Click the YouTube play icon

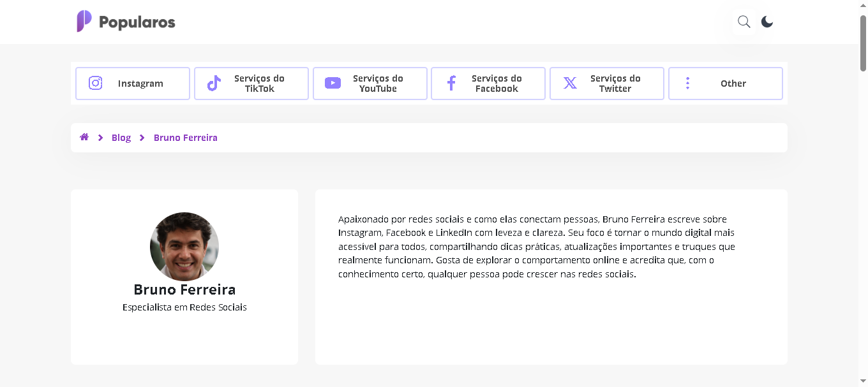[x=332, y=83]
